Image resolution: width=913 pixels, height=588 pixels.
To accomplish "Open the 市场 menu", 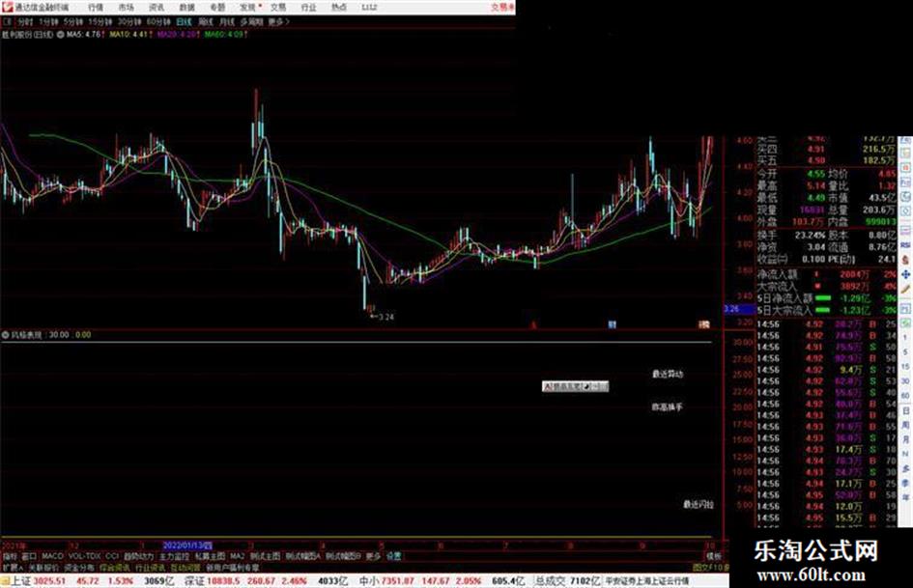I will 126,8.
